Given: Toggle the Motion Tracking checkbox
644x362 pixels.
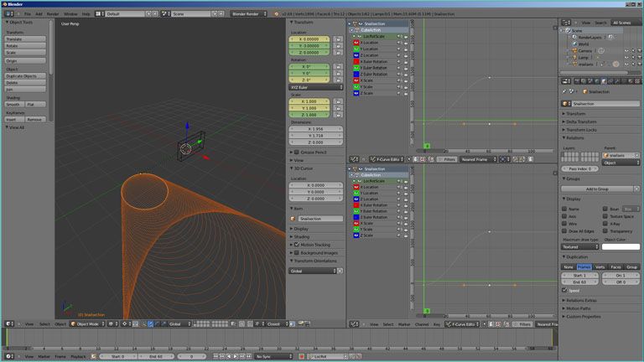Looking at the screenshot, I should [x=297, y=244].
